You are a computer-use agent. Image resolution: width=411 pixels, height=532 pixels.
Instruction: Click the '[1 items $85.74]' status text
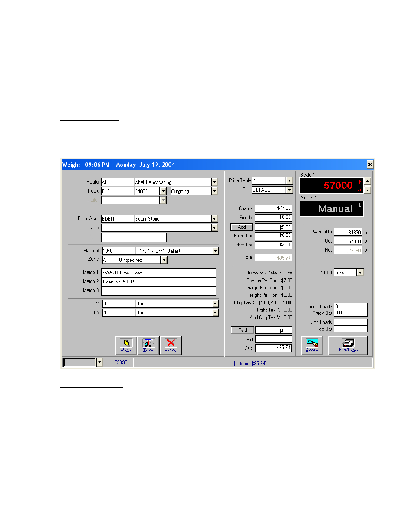coord(250,364)
